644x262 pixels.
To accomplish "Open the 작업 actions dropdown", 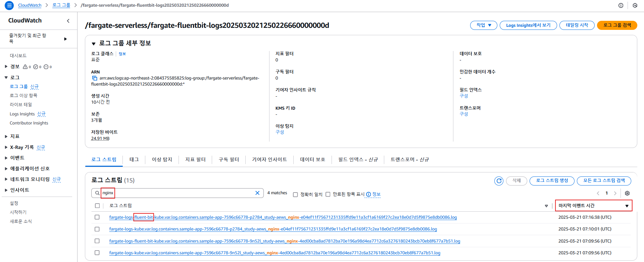I will (484, 25).
